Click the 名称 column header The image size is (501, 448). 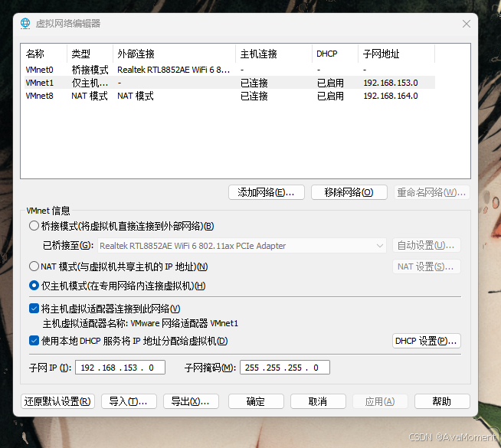44,54
